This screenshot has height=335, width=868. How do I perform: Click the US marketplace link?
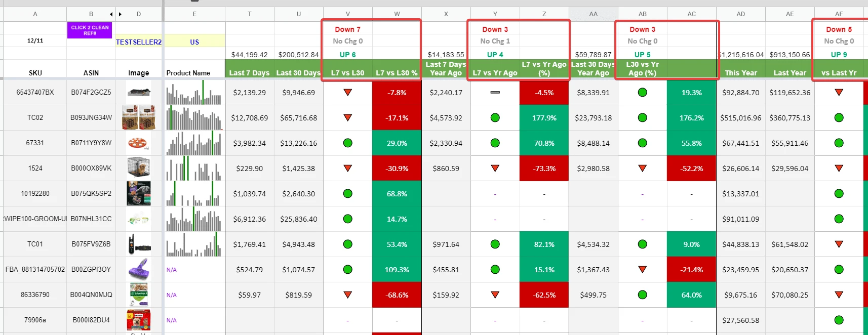coord(194,41)
